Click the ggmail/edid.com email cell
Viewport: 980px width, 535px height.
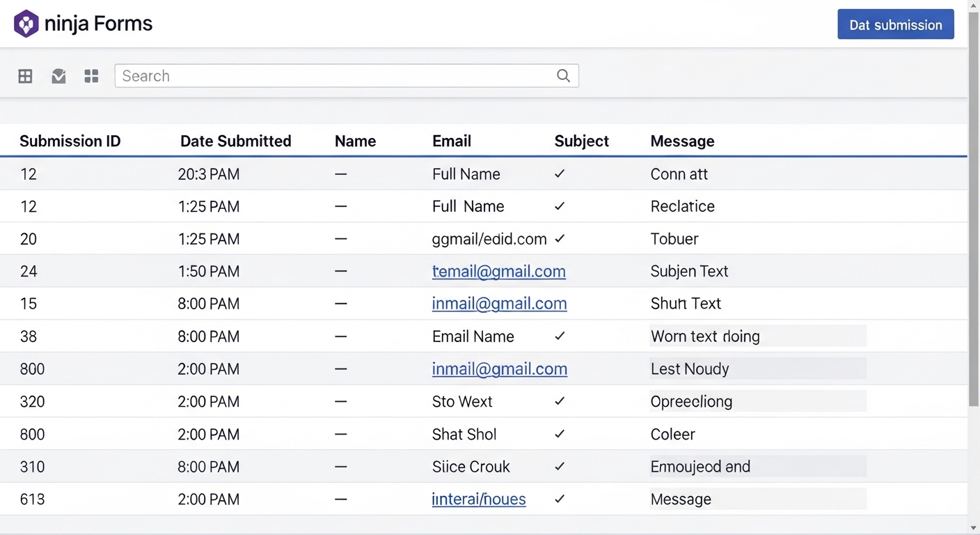point(489,238)
